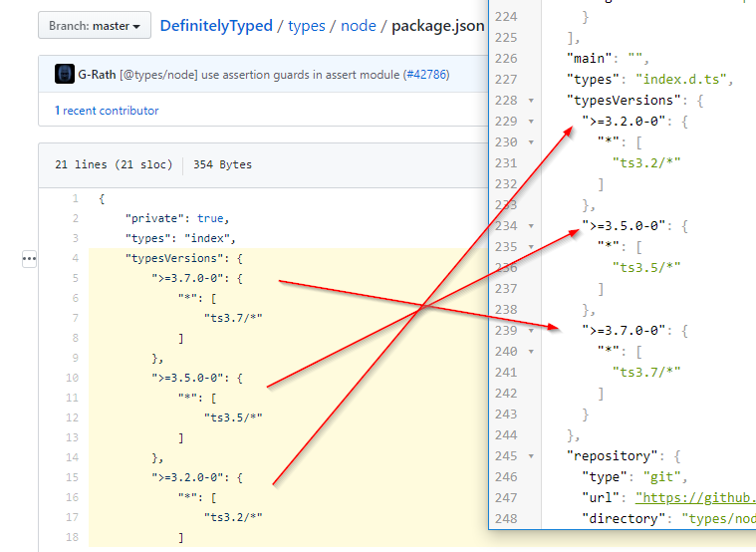Click "ts3.5/*" value in editor panel
The image size is (756, 552).
coord(646,268)
